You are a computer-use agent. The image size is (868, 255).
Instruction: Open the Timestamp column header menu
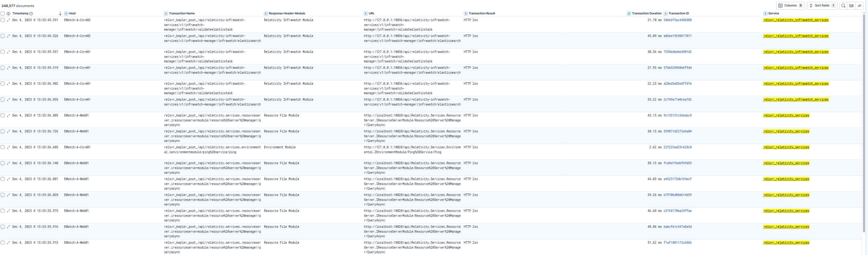tap(20, 13)
